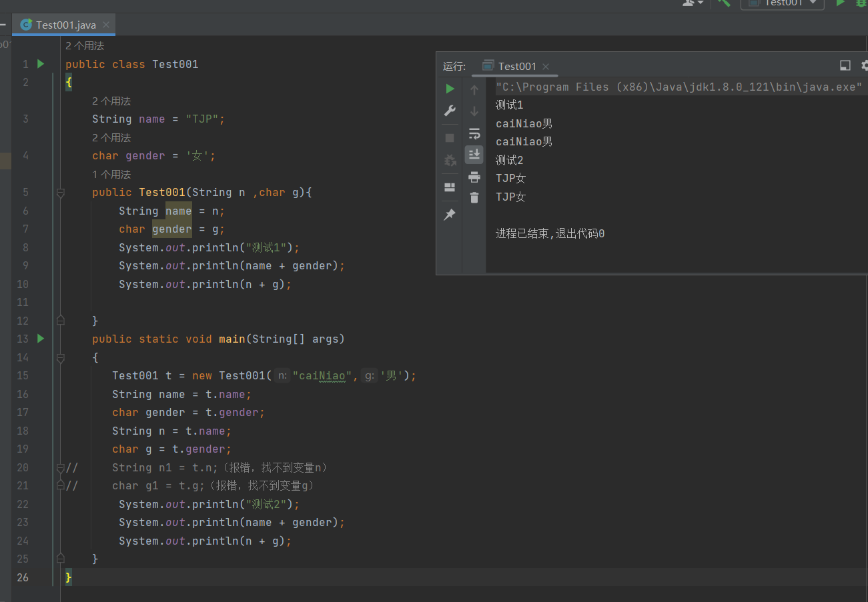
Task: Clear Run console with trash icon
Action: 474,197
